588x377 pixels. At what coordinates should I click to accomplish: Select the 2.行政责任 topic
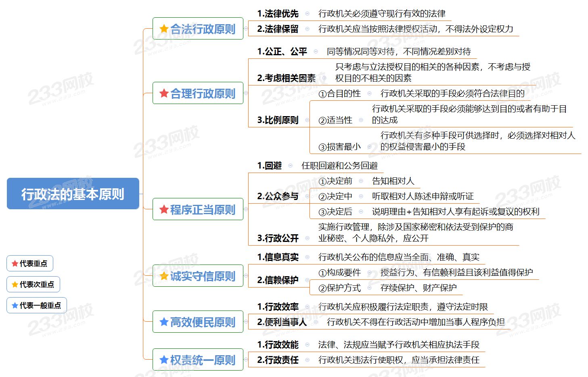click(x=278, y=360)
